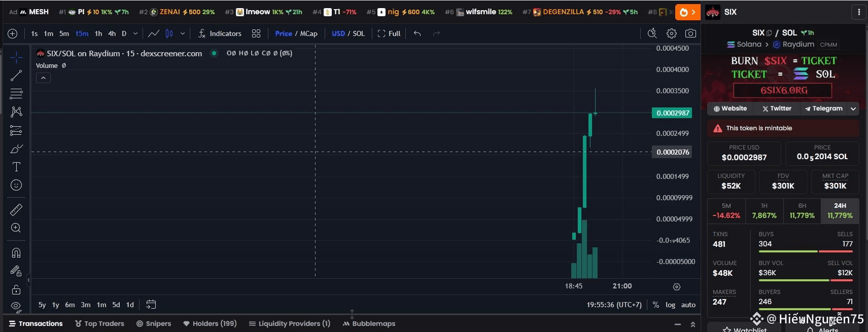
Task: Open the SIX Telegram link
Action: click(x=823, y=108)
